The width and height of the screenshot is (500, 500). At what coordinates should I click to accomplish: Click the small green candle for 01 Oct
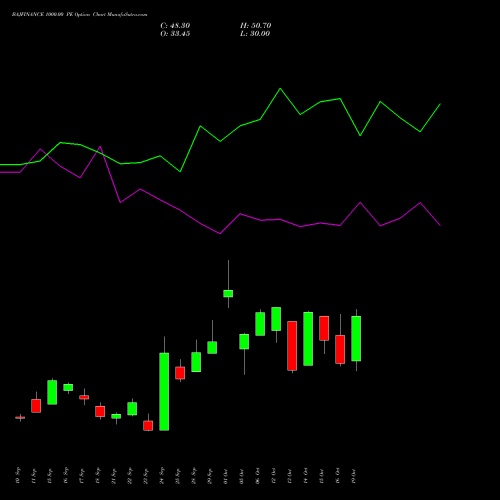click(228, 293)
